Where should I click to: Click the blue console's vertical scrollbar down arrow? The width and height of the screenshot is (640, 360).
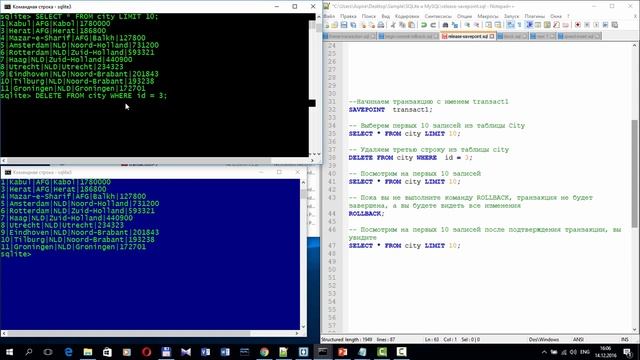[303, 327]
